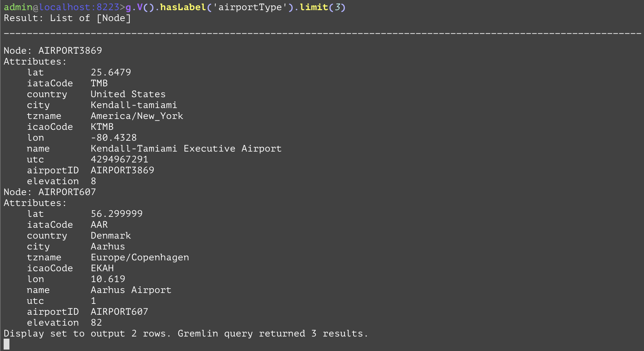
Task: Click the terminal cursor block at bottom
Action: (x=7, y=344)
